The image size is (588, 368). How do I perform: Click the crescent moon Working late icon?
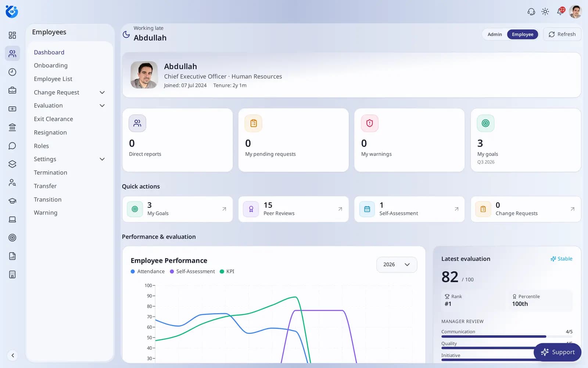[126, 34]
